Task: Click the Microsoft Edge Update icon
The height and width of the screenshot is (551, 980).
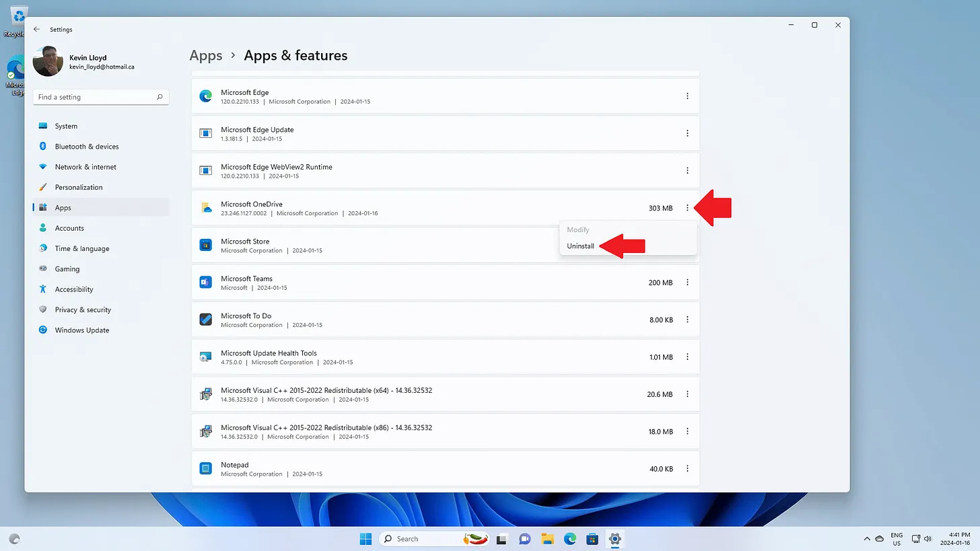Action: tap(206, 133)
